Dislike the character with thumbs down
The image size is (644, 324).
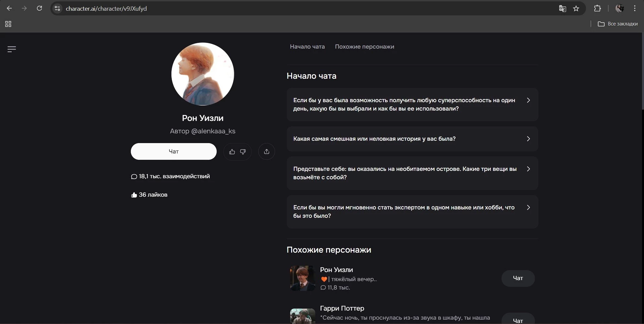pos(243,152)
